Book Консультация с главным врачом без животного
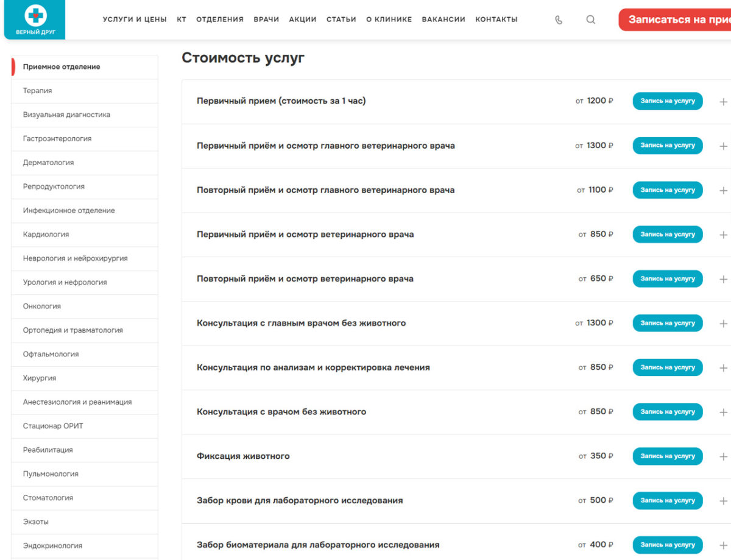The width and height of the screenshot is (731, 560). 668,323
